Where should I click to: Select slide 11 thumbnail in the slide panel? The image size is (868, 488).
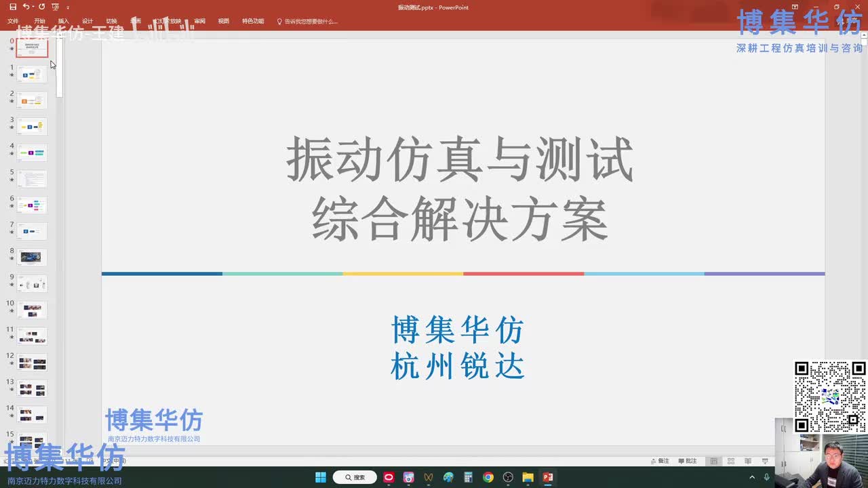pyautogui.click(x=32, y=336)
